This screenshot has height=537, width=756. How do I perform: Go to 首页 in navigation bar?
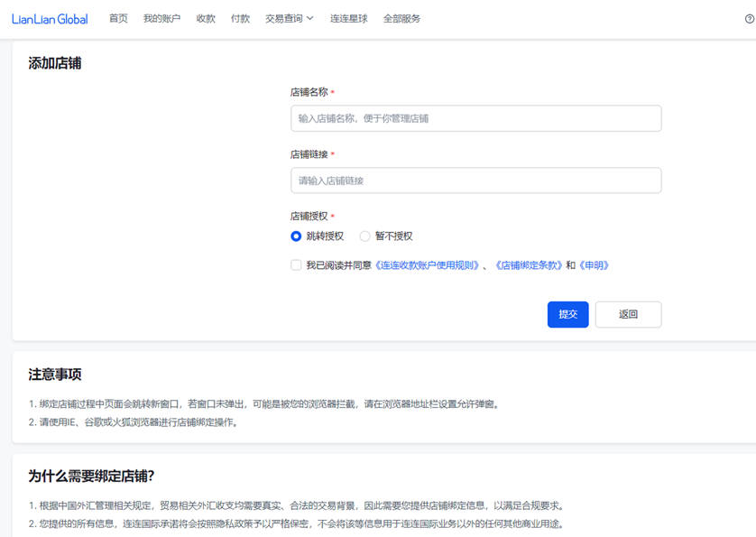118,19
